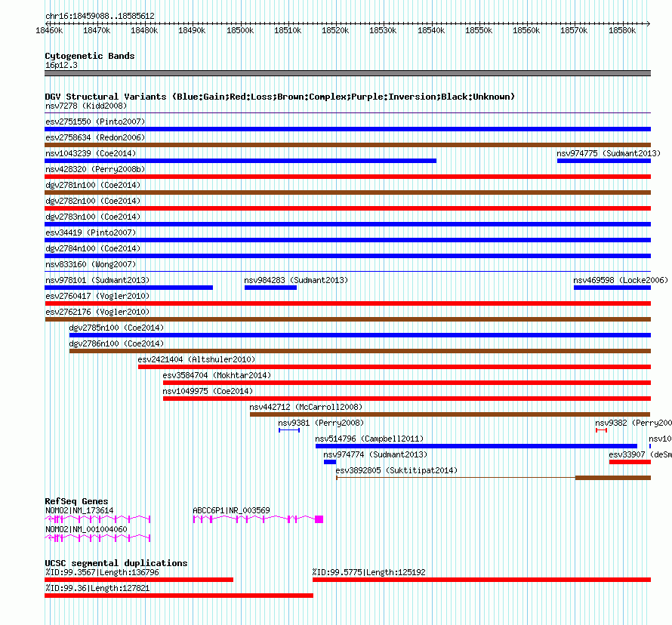Click the dgv2784n100 (Coe2014) label
This screenshot has width=672, height=625.
click(93, 248)
